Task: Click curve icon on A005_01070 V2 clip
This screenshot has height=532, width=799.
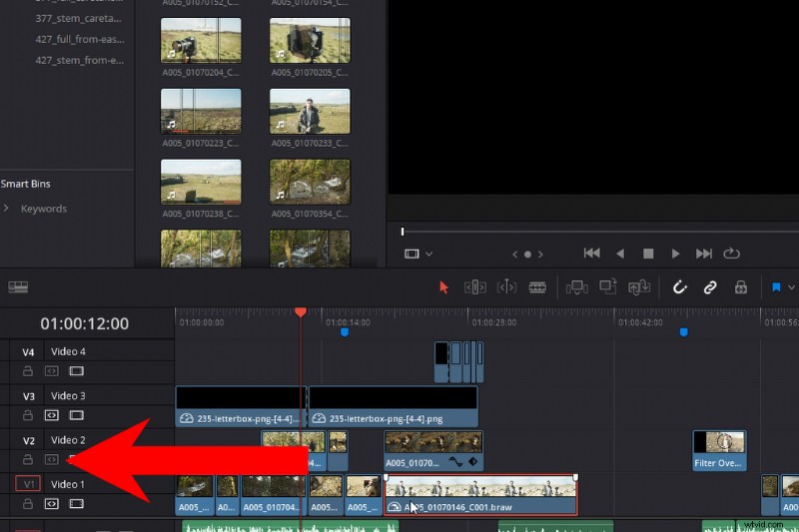Action: click(x=455, y=462)
